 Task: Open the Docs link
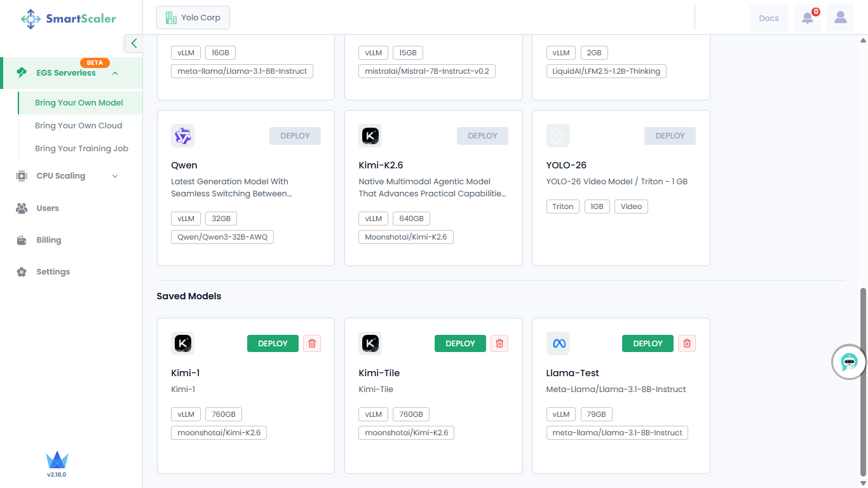(x=769, y=18)
